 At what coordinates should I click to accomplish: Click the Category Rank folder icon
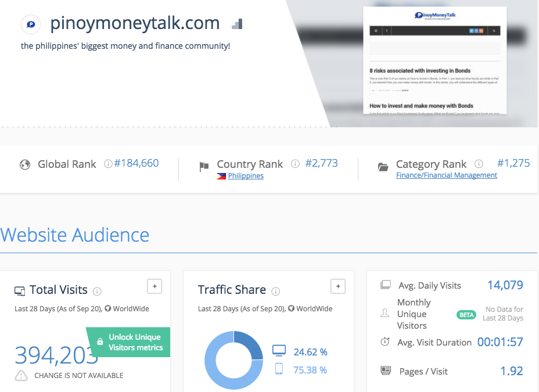(x=383, y=167)
